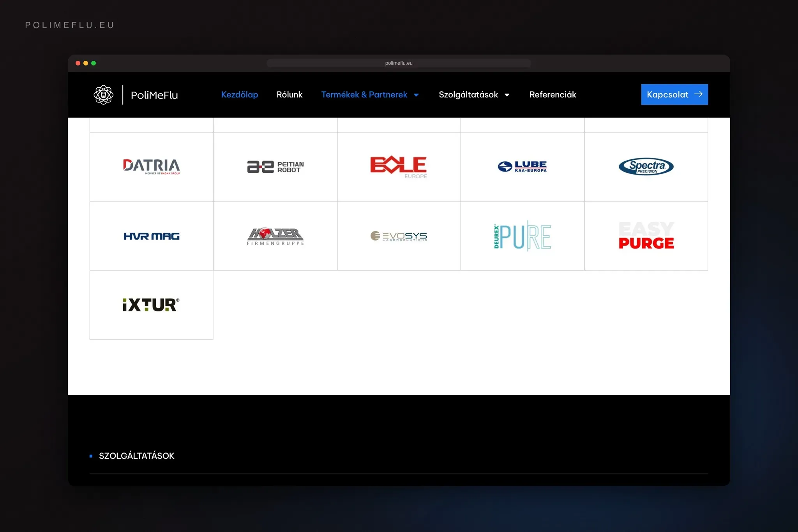Open the iXTUR partner logo
The width and height of the screenshot is (798, 532).
click(151, 305)
